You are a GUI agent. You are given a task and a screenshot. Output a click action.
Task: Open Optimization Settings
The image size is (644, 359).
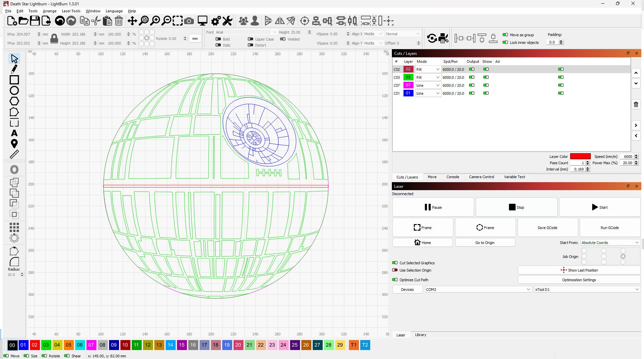[579, 280]
